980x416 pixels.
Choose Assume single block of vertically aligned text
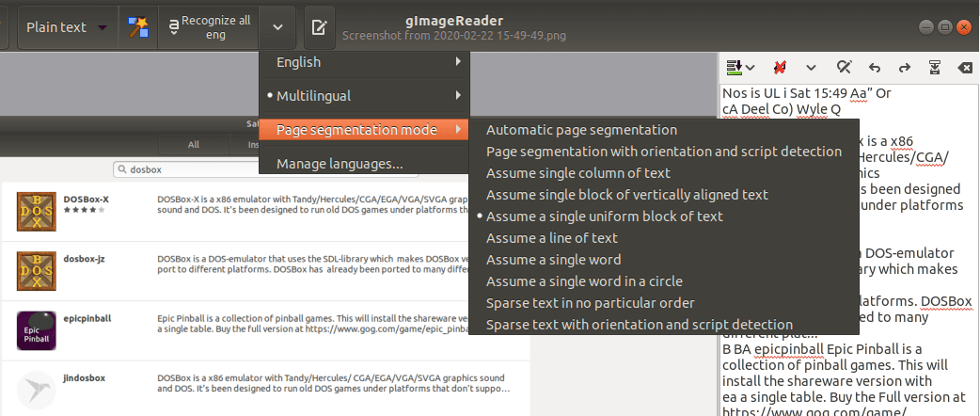click(664, 195)
